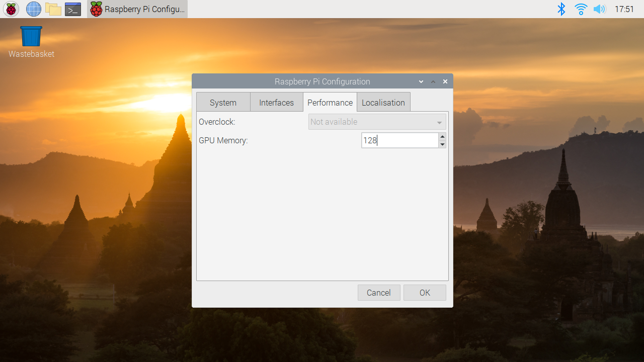644x362 pixels.
Task: Click the dialog title bar text
Action: [323, 81]
